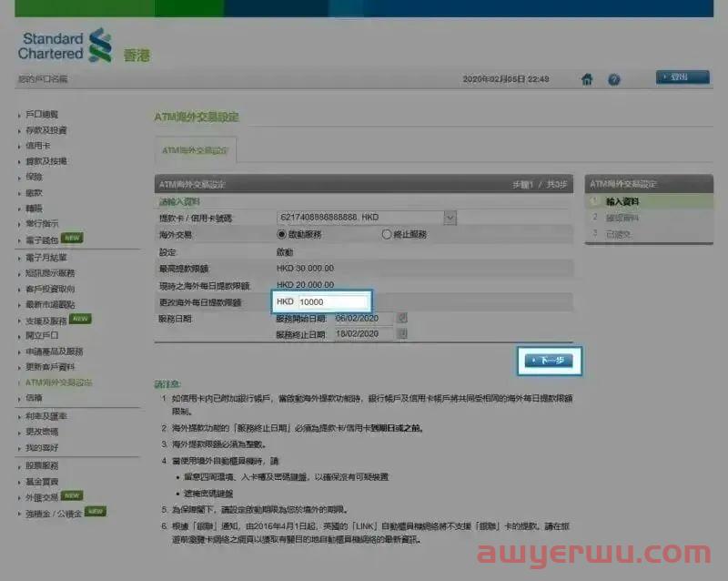Expand 電子錢包 sidebar section

pos(42,240)
